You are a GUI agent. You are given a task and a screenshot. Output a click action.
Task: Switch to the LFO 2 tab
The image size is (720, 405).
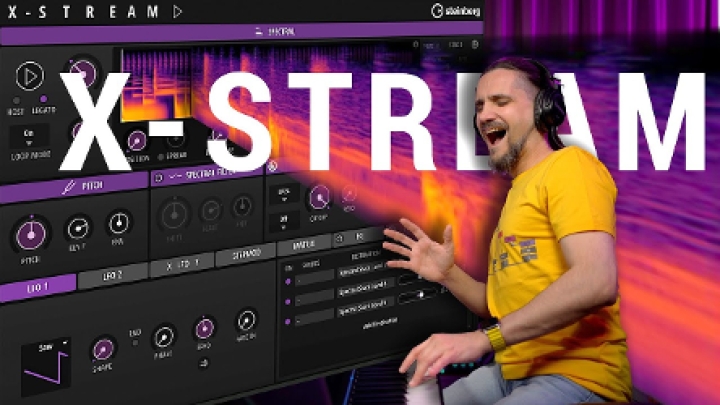click(x=112, y=276)
